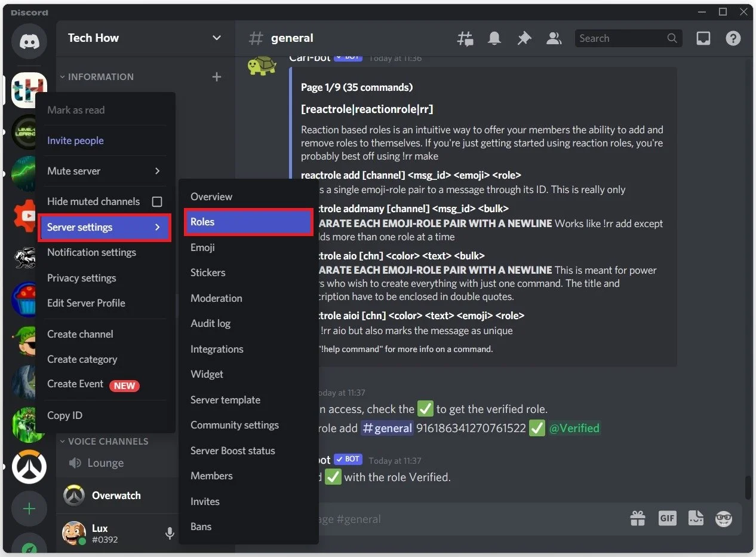Open the Threads icon in header
756x557 pixels.
pyautogui.click(x=465, y=38)
